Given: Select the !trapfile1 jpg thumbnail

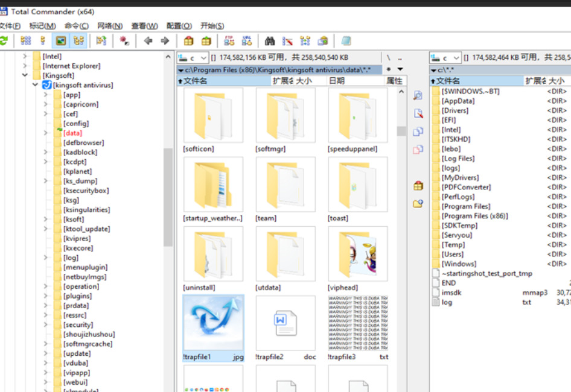Looking at the screenshot, I should (213, 323).
